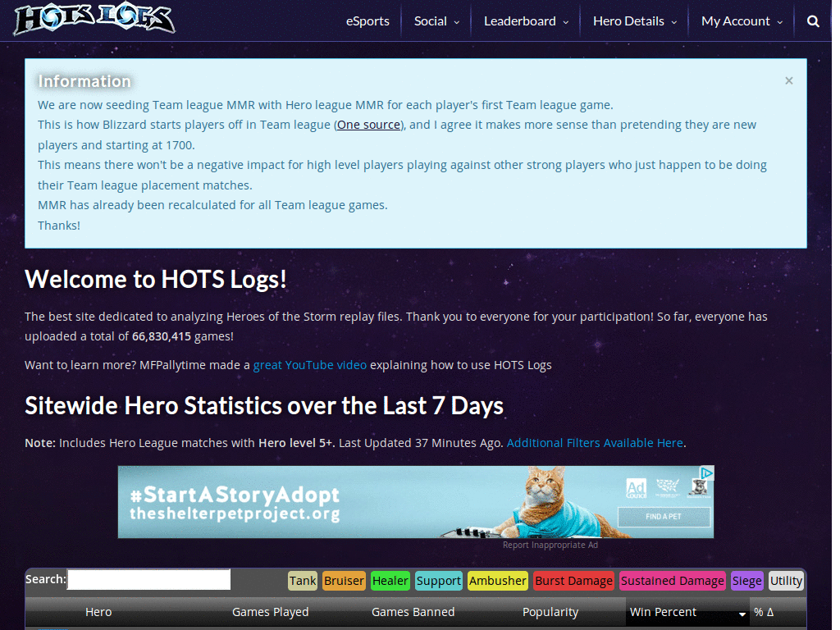The width and height of the screenshot is (840, 630).
Task: Click the AdChoices icon on banner
Action: click(707, 472)
